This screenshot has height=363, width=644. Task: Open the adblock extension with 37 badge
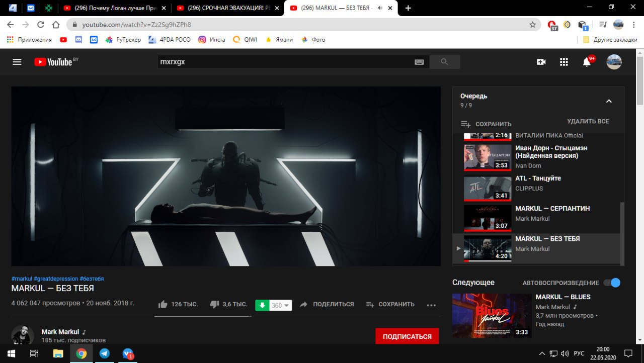[552, 25]
